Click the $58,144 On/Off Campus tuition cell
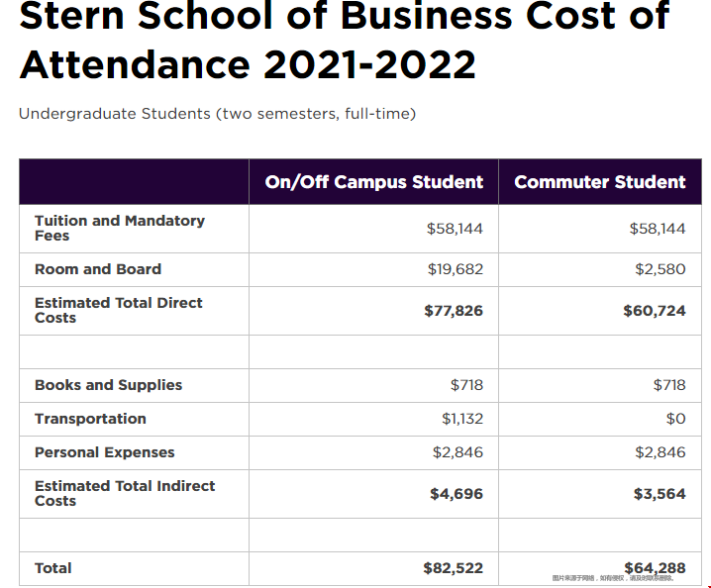 [x=455, y=229]
